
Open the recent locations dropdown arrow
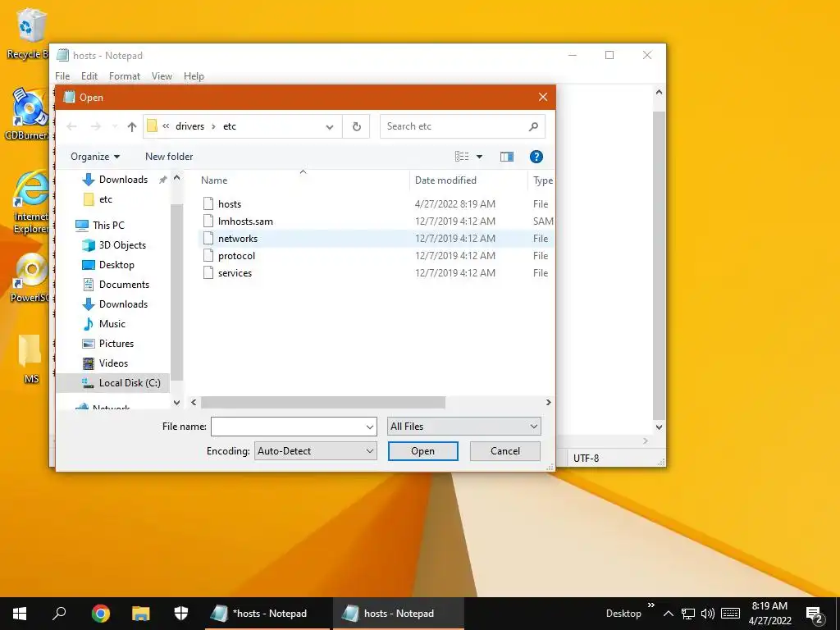[x=115, y=126]
